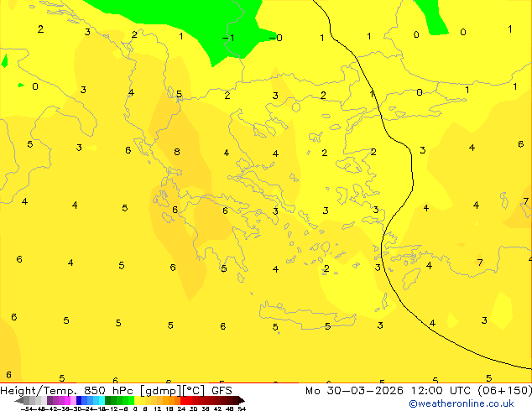Pick the dark blue legend swatch
The image size is (532, 411).
[79, 400]
